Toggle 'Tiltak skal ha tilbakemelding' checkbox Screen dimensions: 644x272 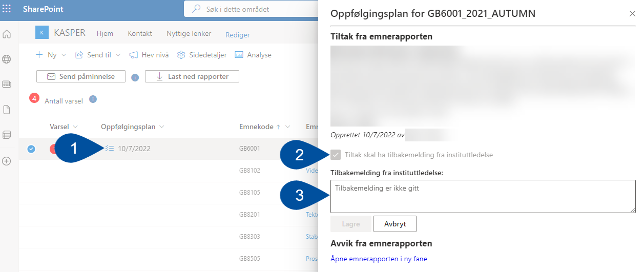click(x=336, y=155)
